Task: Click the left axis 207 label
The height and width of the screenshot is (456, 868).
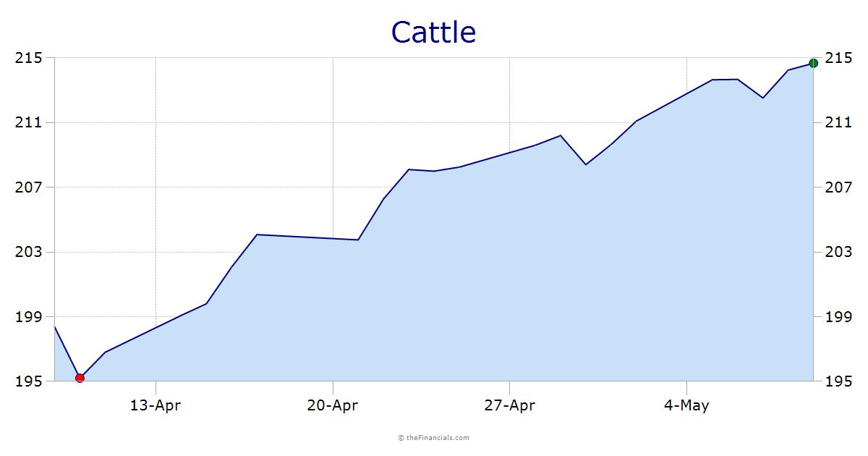Action: 28,187
